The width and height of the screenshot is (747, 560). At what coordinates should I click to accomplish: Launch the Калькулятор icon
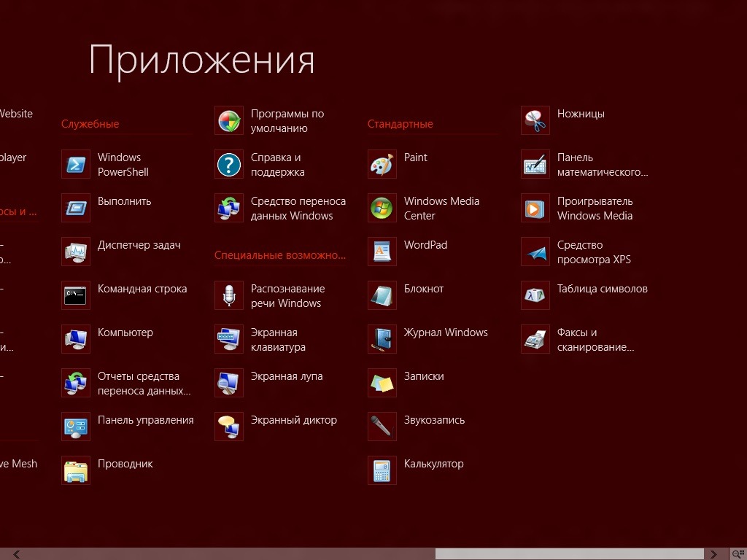(382, 471)
